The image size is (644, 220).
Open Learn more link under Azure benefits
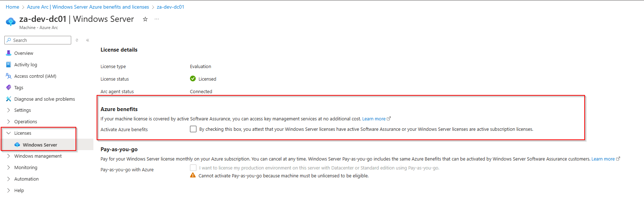coord(374,119)
